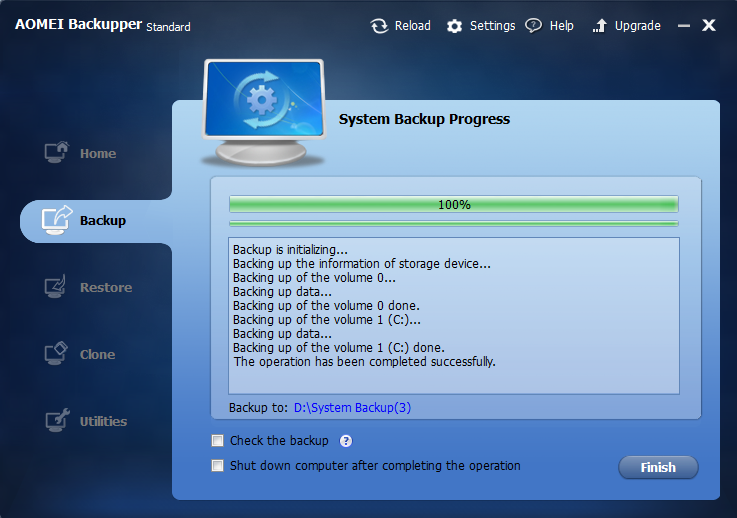The width and height of the screenshot is (737, 518).
Task: Minimize the AOMEI Backupper window
Action: point(684,26)
